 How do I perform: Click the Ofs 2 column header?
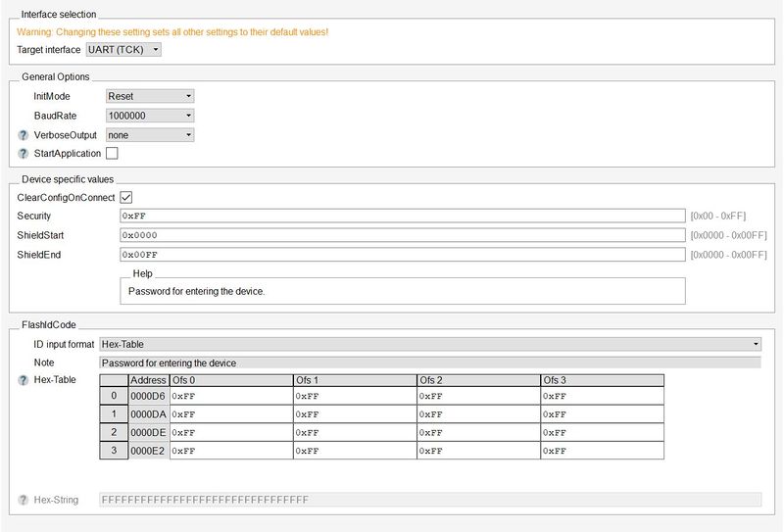click(x=478, y=380)
